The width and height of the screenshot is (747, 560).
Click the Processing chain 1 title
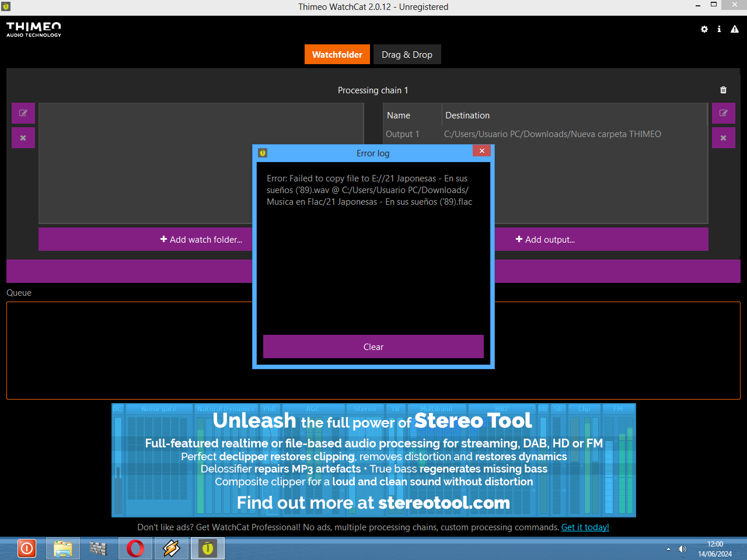(373, 90)
